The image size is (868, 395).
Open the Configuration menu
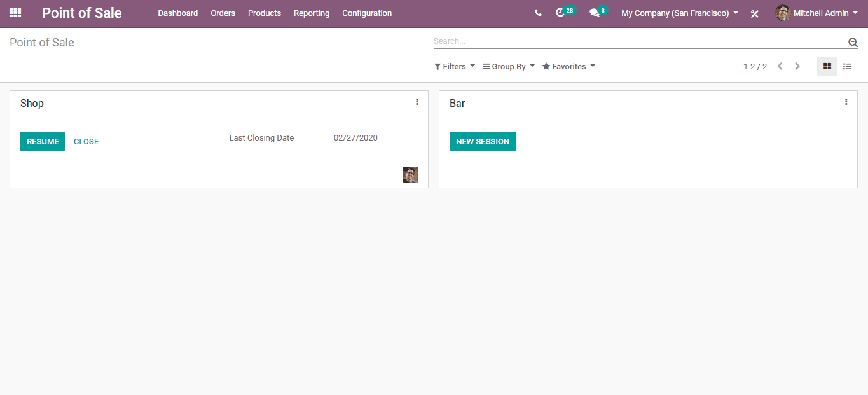click(367, 13)
